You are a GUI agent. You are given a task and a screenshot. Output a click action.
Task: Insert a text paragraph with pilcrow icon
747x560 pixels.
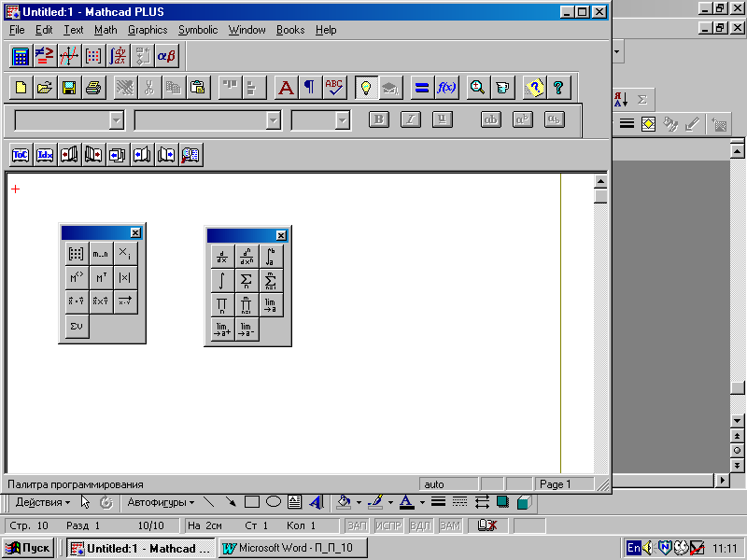click(310, 88)
